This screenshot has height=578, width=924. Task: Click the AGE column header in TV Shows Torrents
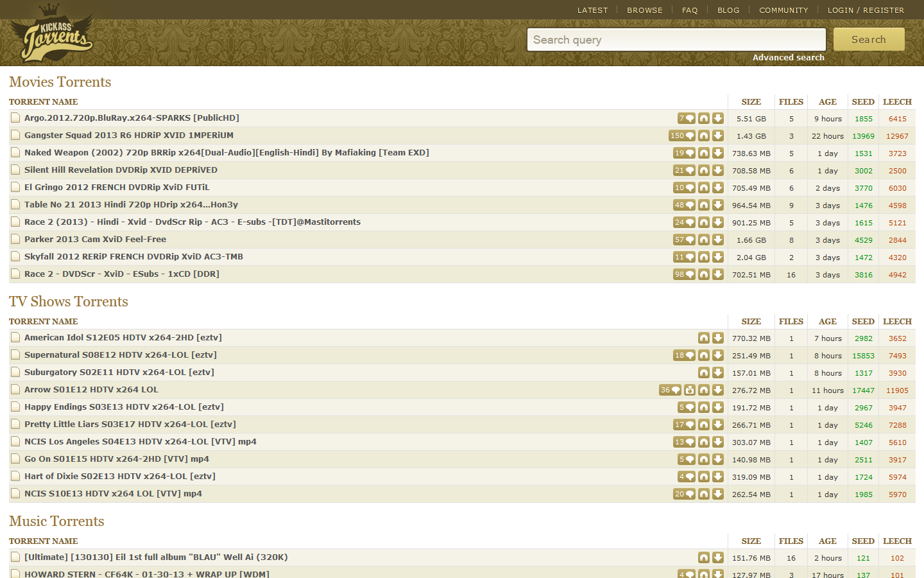tap(828, 322)
